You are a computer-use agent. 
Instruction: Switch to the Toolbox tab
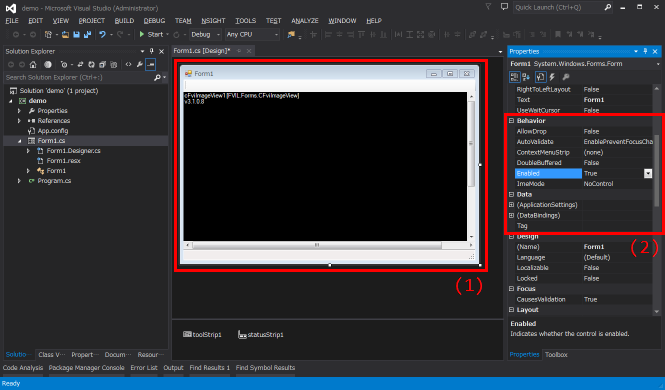pyautogui.click(x=556, y=354)
